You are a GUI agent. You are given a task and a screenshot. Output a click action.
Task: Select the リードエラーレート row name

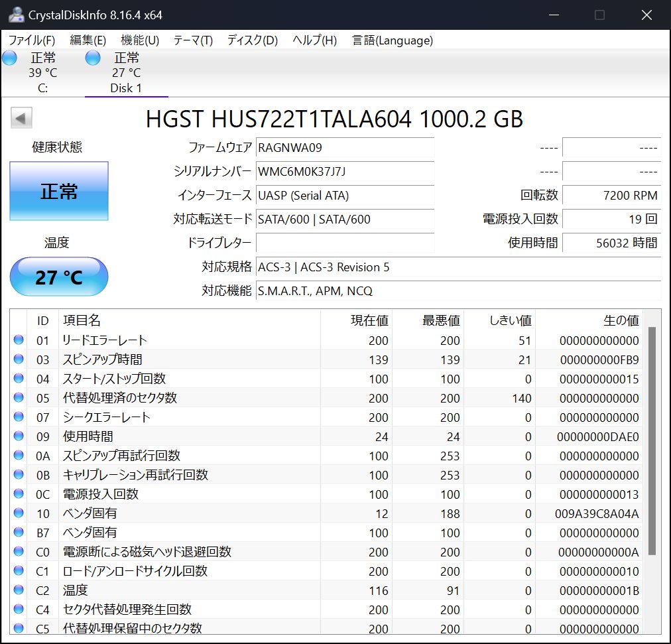coord(105,340)
